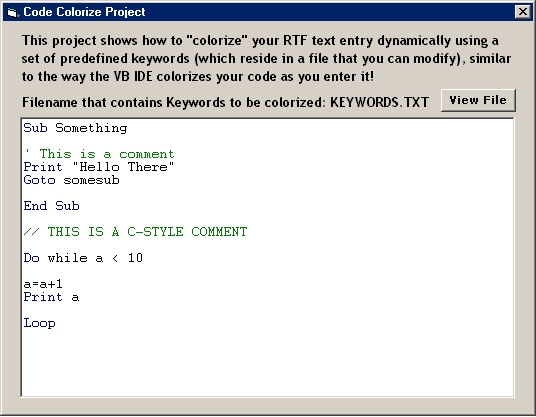Click empty area below Loop in editor
Screen dimensions: 536x417
268,362
